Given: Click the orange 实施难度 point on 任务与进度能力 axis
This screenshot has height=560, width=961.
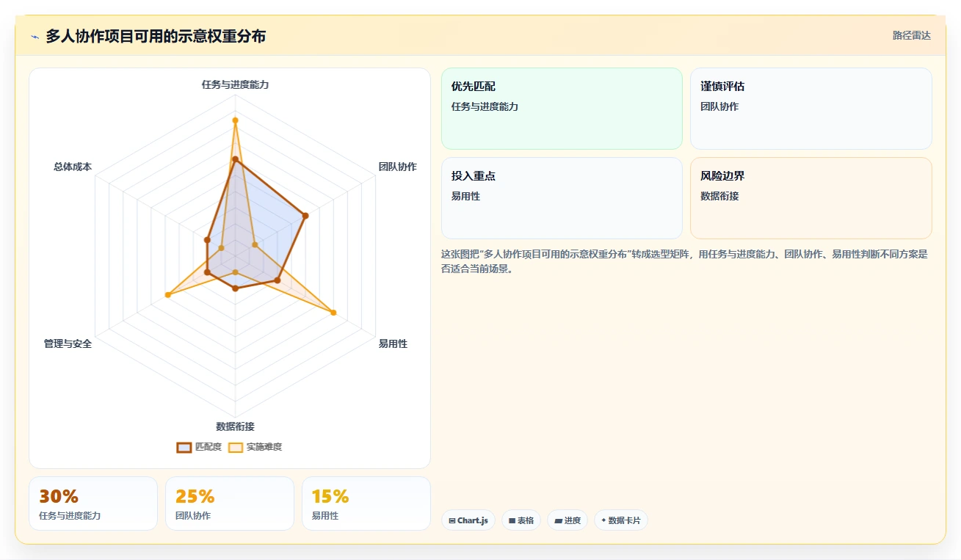Looking at the screenshot, I should pos(235,120).
